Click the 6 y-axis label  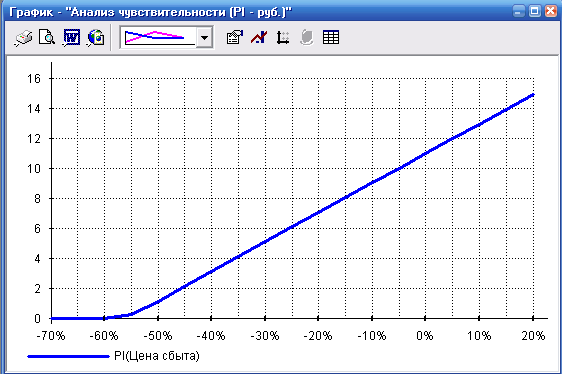[37, 228]
